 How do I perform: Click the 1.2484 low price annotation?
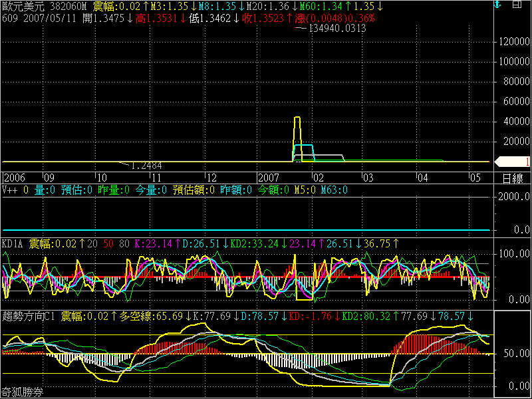[146, 165]
